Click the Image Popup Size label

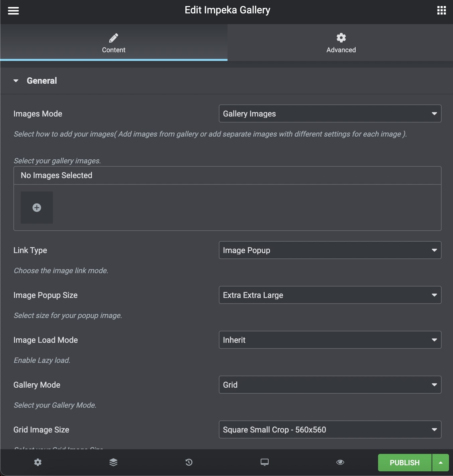[x=46, y=295]
